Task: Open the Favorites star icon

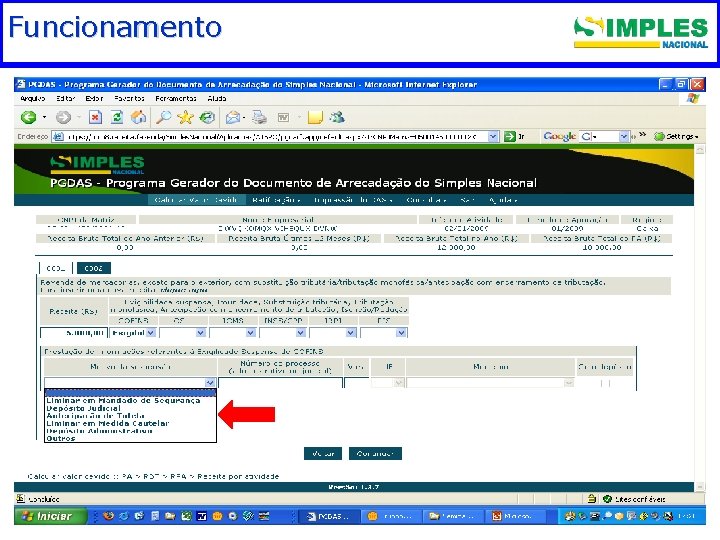Action: pos(186,118)
